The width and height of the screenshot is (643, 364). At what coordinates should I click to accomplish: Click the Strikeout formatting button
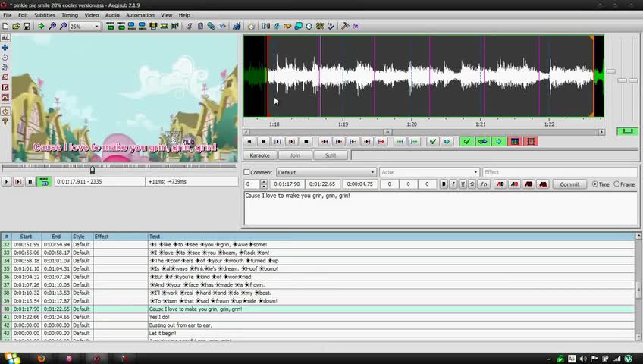(472, 184)
